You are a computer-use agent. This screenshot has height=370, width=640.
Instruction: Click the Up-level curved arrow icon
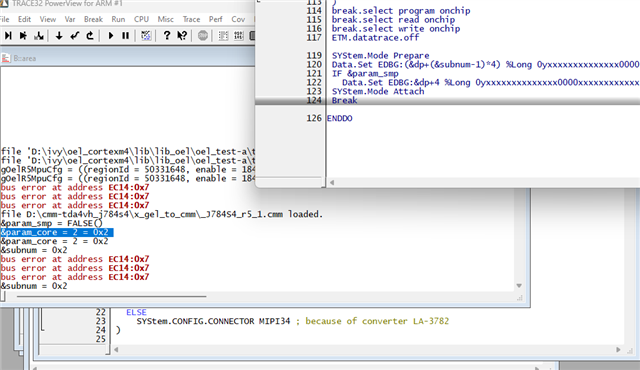tap(90, 36)
